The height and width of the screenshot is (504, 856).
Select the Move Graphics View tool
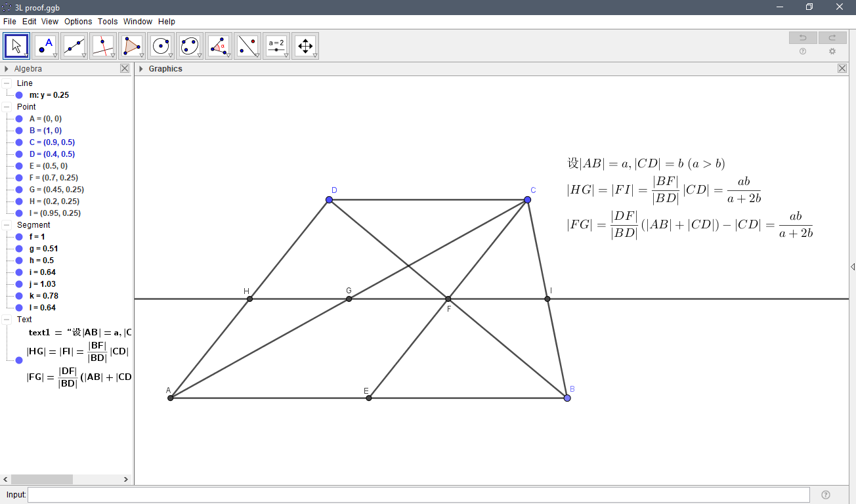click(305, 45)
